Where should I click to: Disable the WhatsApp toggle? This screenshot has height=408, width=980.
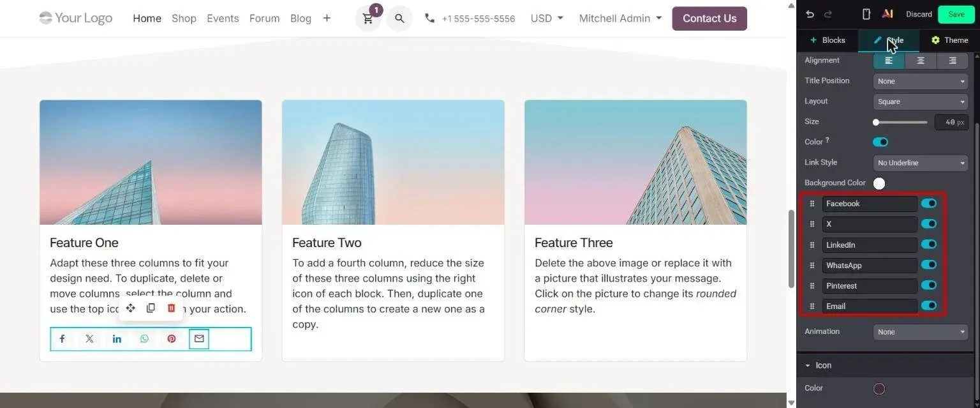click(929, 265)
